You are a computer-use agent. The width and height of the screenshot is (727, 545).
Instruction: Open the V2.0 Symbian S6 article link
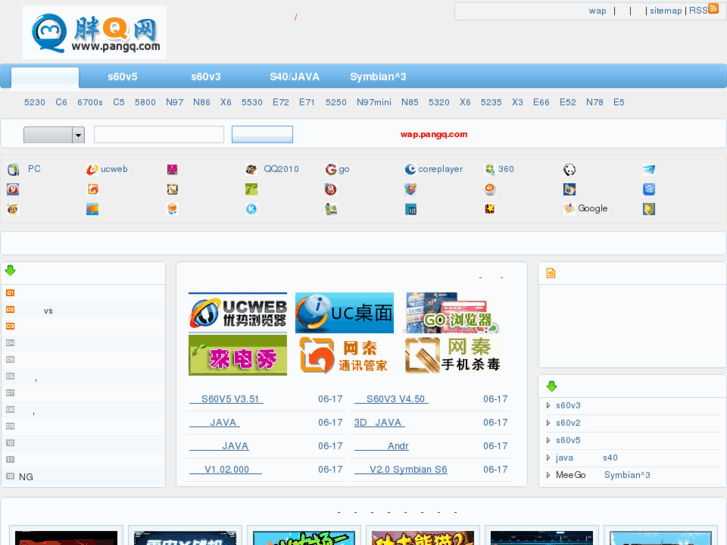(x=401, y=469)
